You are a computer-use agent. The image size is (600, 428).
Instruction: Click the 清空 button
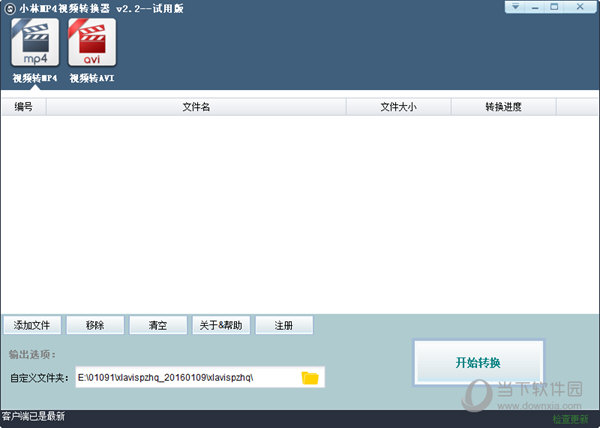tap(158, 325)
